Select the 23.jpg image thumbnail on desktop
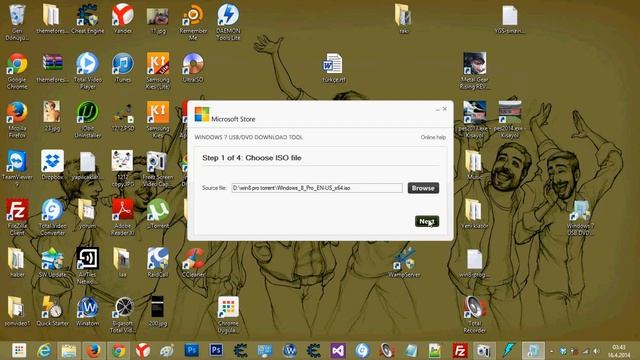Viewport: 640px width, 360px height. click(52, 116)
